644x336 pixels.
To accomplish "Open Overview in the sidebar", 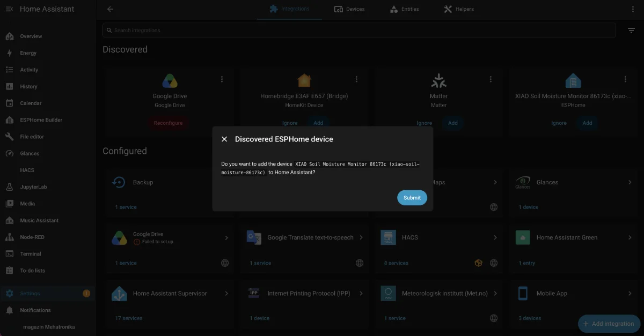I will point(48,36).
